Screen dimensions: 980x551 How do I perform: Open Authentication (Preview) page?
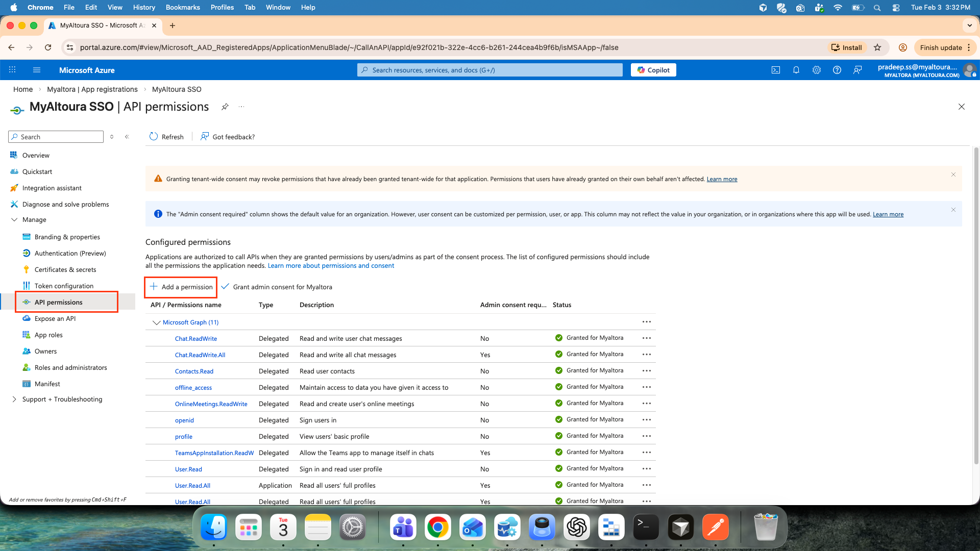70,253
